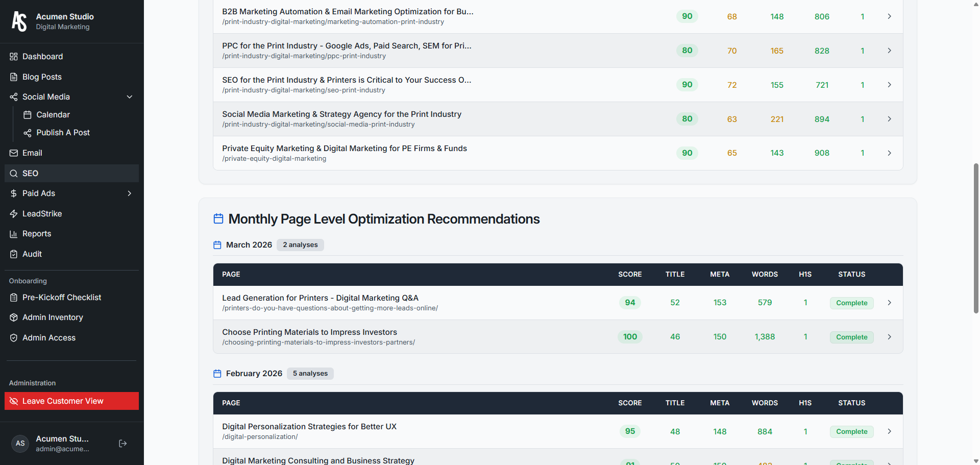980x465 pixels.
Task: Click '/private-equity-digital-marketing' URL text
Action: pos(274,159)
